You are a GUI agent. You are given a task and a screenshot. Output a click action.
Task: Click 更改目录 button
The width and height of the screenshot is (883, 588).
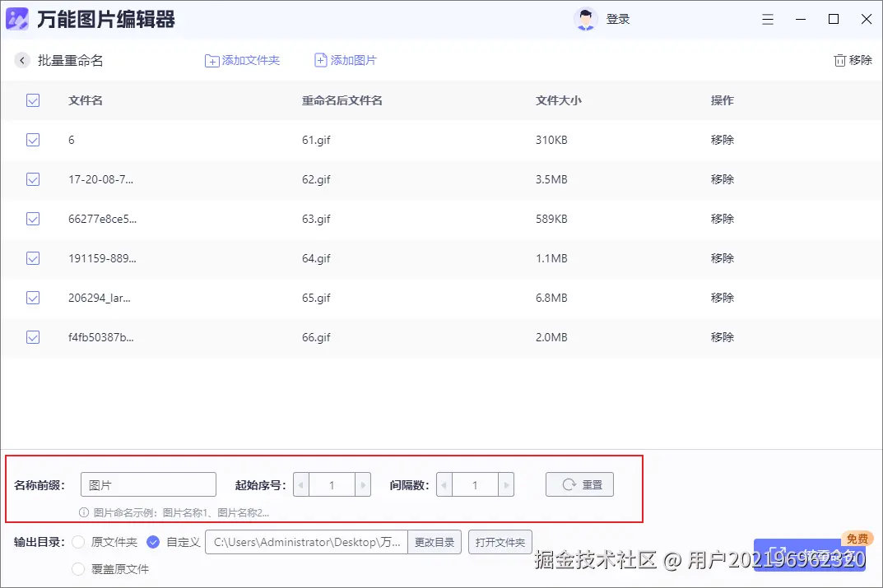tap(435, 542)
